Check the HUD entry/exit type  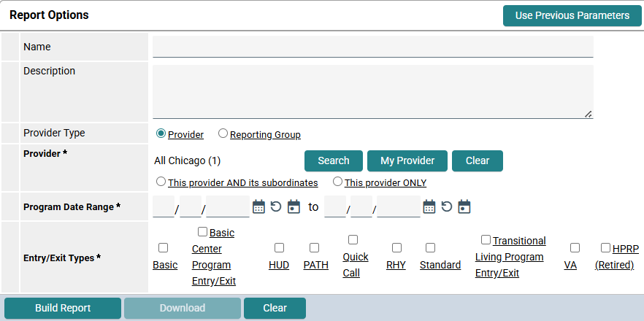[279, 248]
